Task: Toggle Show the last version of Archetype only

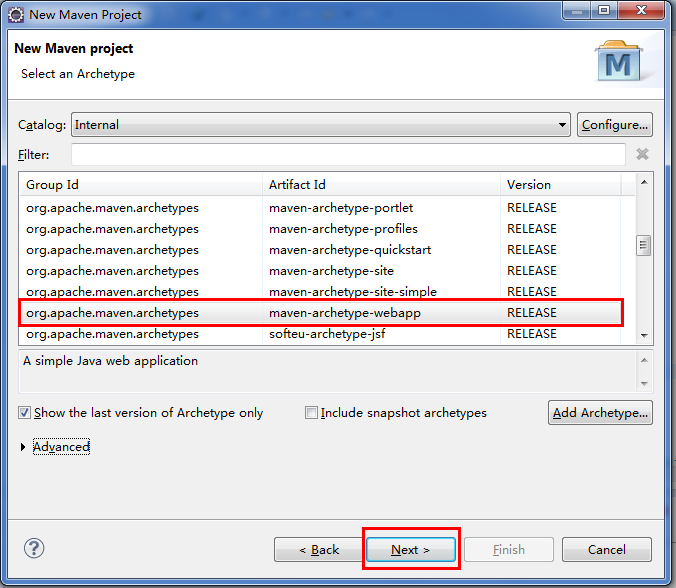Action: [25, 413]
